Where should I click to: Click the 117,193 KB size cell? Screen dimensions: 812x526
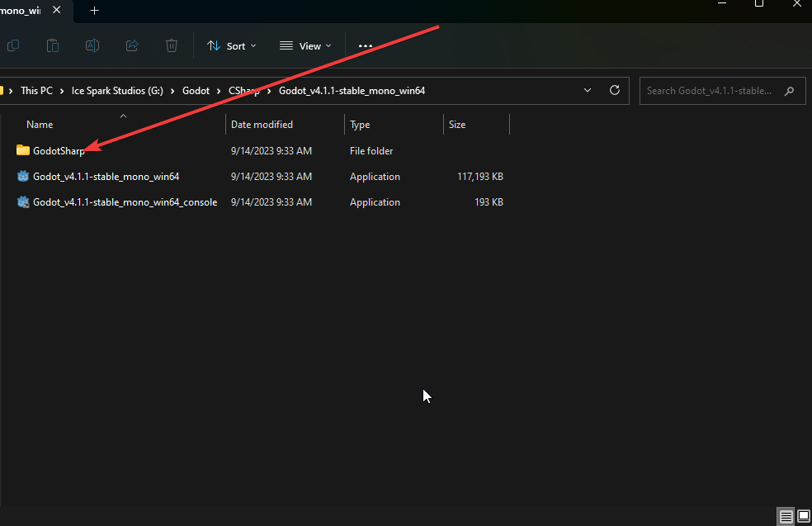[480, 176]
